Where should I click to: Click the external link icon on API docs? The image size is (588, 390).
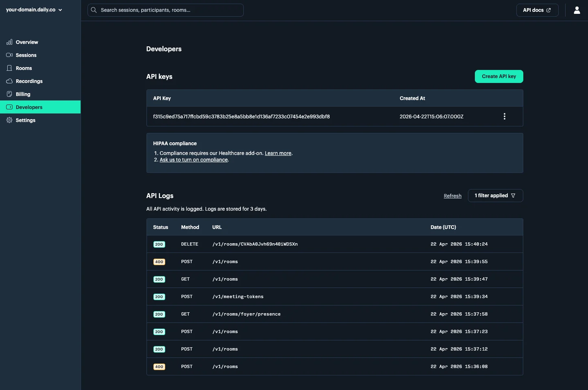(x=549, y=10)
